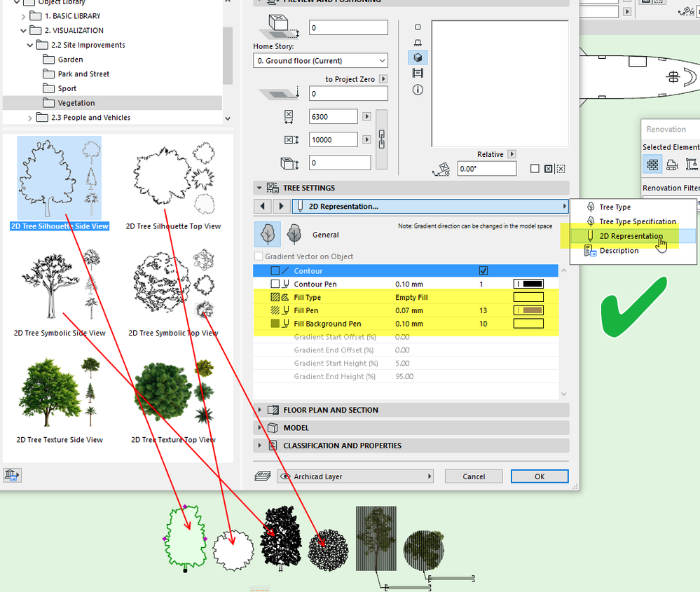The width and height of the screenshot is (700, 592).
Task: Click the Cancel button
Action: pyautogui.click(x=474, y=476)
